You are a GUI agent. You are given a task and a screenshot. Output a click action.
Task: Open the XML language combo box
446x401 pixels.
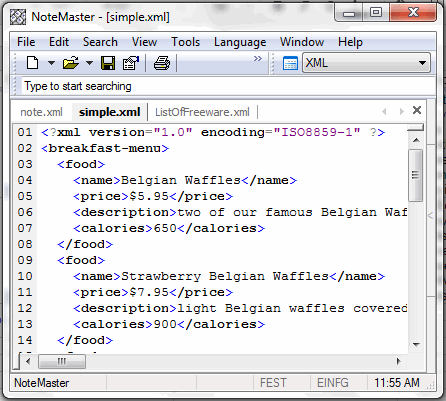[x=366, y=63]
